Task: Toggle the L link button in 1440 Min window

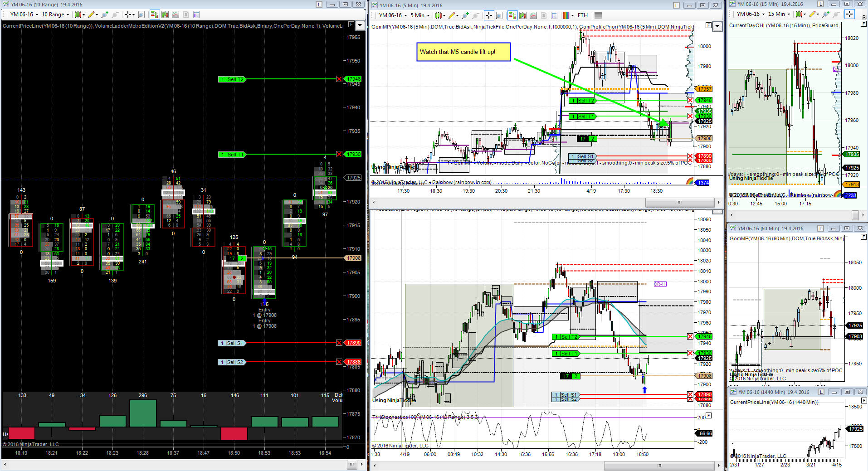Action: 821,392
